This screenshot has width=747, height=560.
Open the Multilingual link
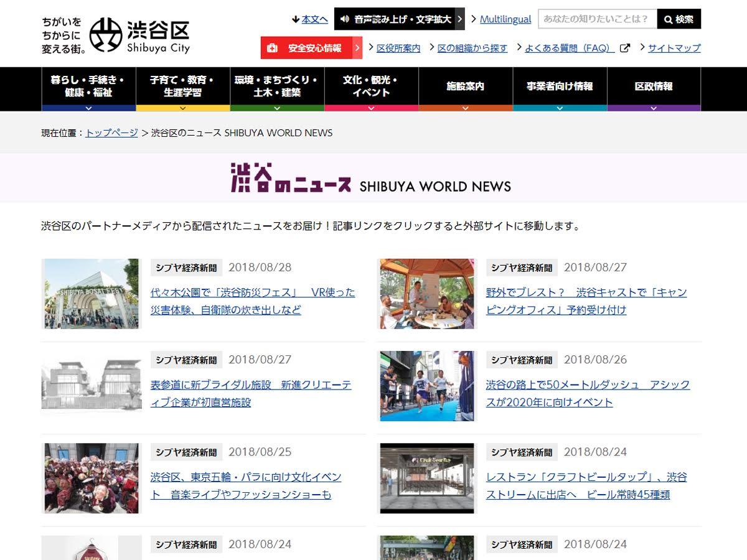[505, 19]
